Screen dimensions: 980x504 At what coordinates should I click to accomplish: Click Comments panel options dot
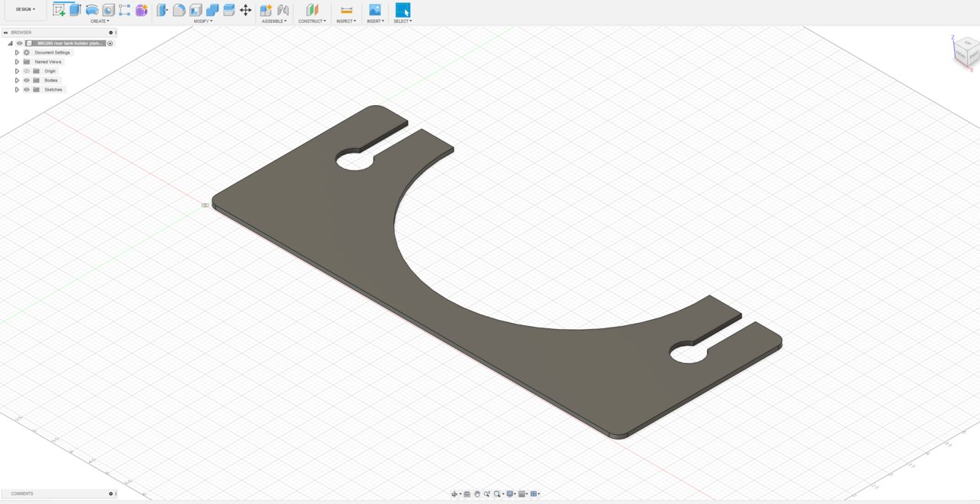(110, 493)
